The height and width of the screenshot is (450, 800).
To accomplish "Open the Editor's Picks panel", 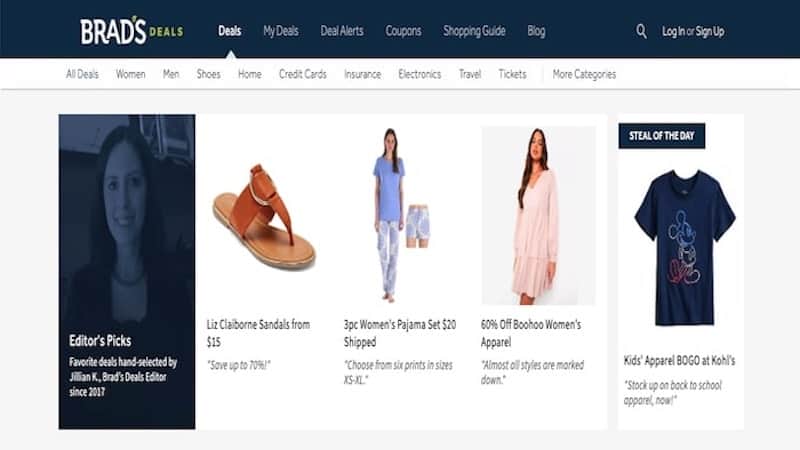I will 127,271.
